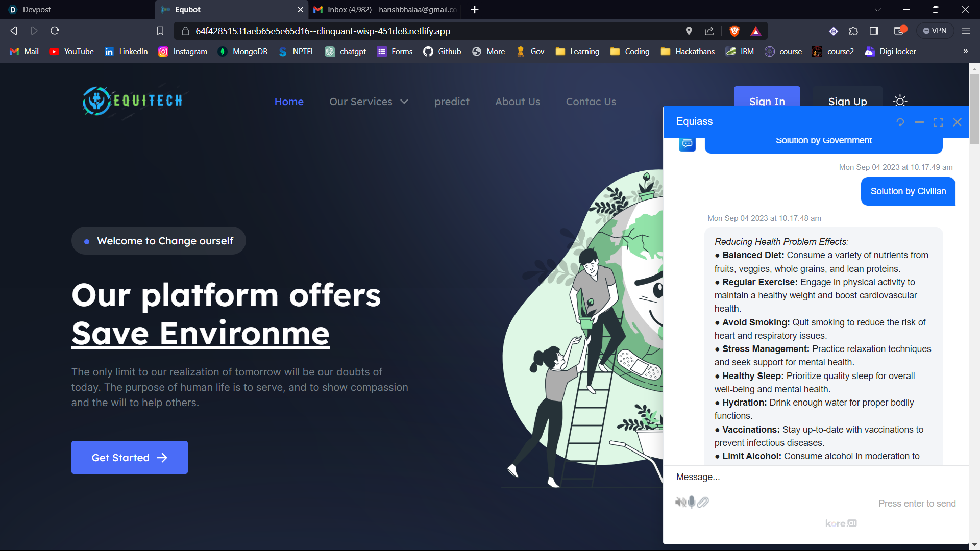The image size is (980, 551).
Task: Open the About Us nav item
Action: pyautogui.click(x=518, y=102)
